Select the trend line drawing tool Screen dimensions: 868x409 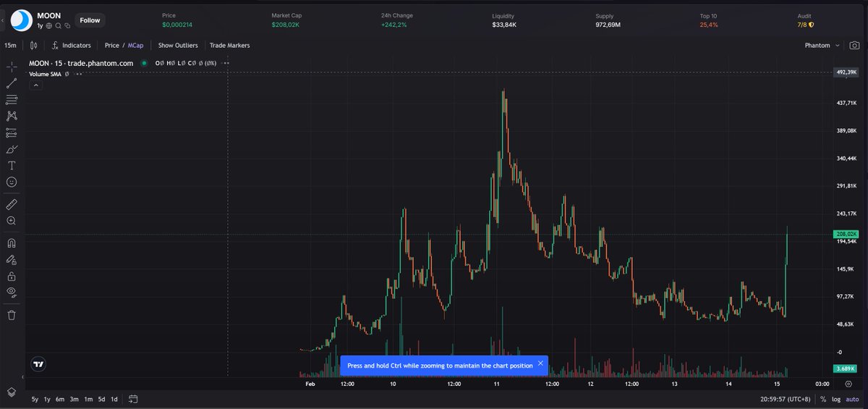(x=12, y=83)
